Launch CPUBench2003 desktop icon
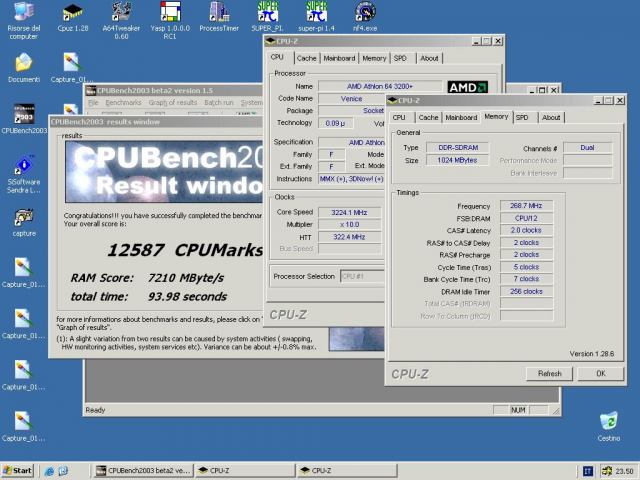This screenshot has height=480, width=640. (24, 119)
